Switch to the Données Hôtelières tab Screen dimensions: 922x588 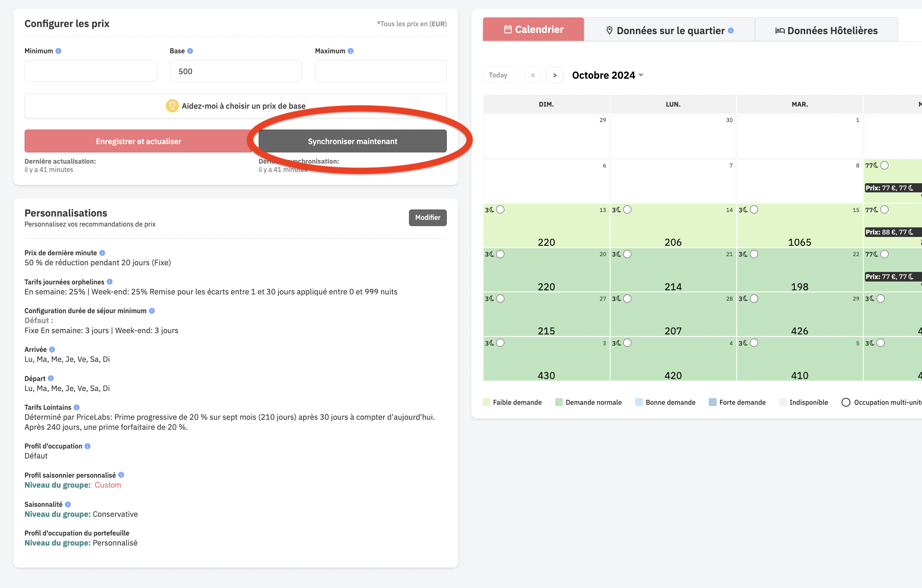pos(826,30)
